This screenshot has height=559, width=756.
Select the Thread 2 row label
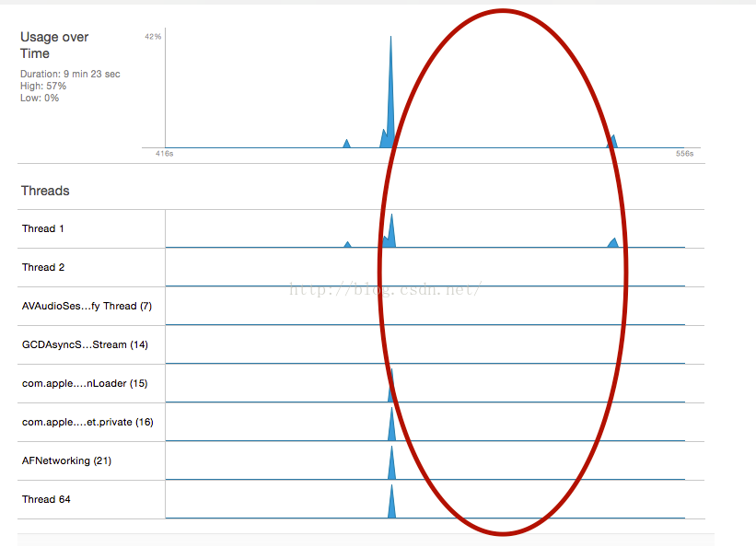[43, 267]
